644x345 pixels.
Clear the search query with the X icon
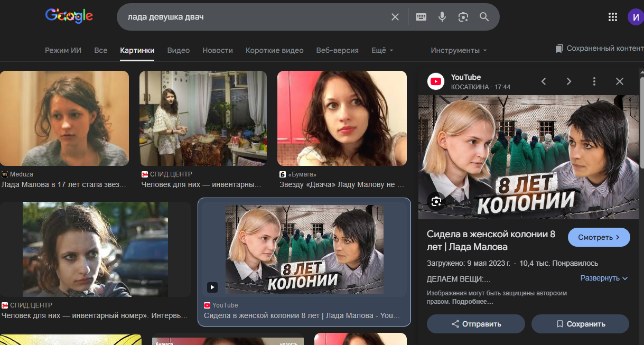tap(395, 17)
